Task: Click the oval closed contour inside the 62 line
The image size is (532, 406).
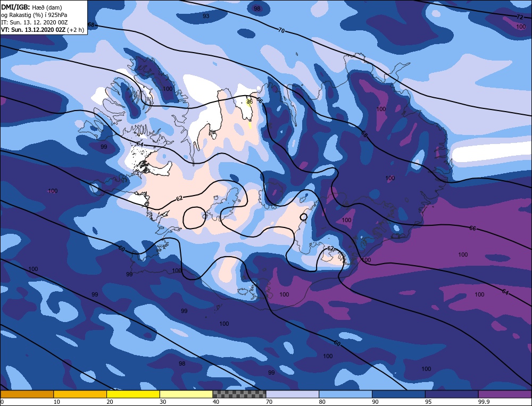Action: (x=194, y=217)
